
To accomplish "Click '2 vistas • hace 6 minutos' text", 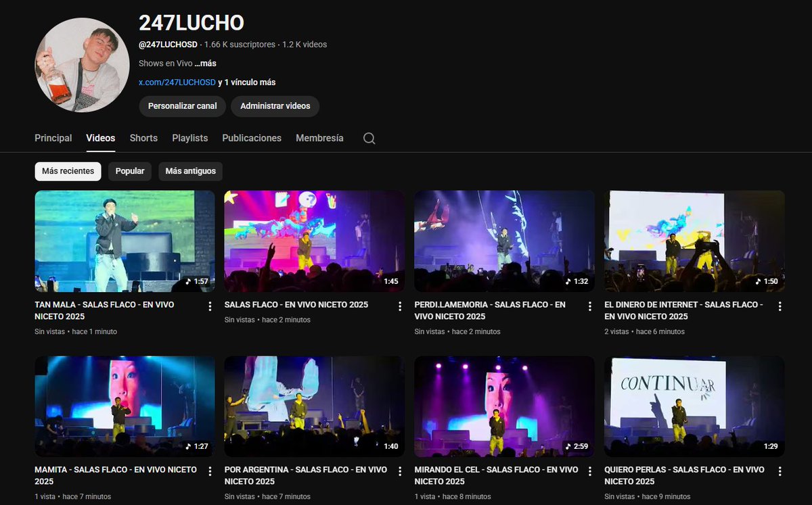I will [644, 332].
